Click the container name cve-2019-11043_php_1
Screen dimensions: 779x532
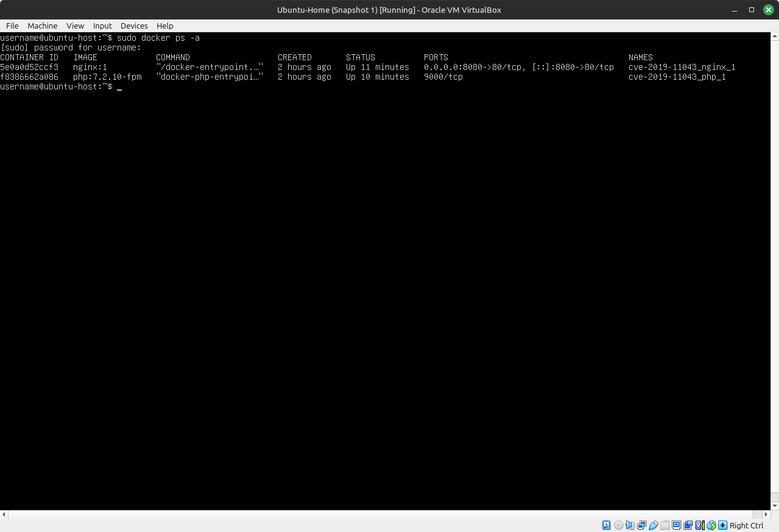coord(677,77)
